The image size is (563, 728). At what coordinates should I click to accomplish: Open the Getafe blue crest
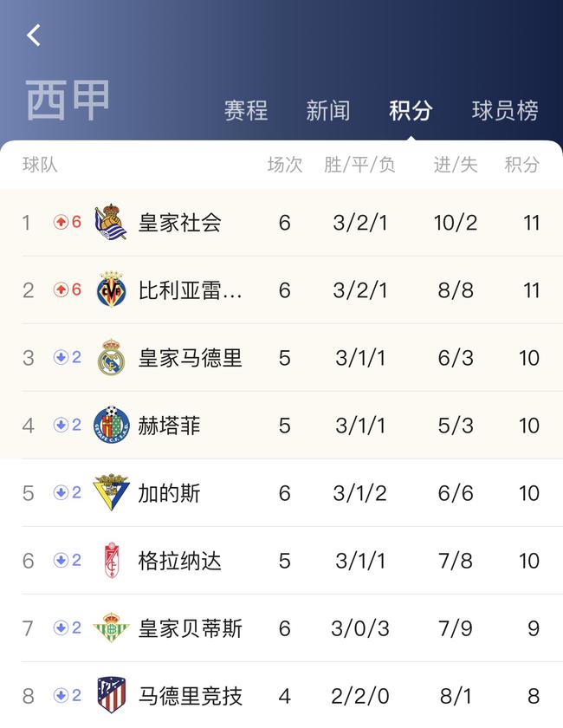[112, 425]
